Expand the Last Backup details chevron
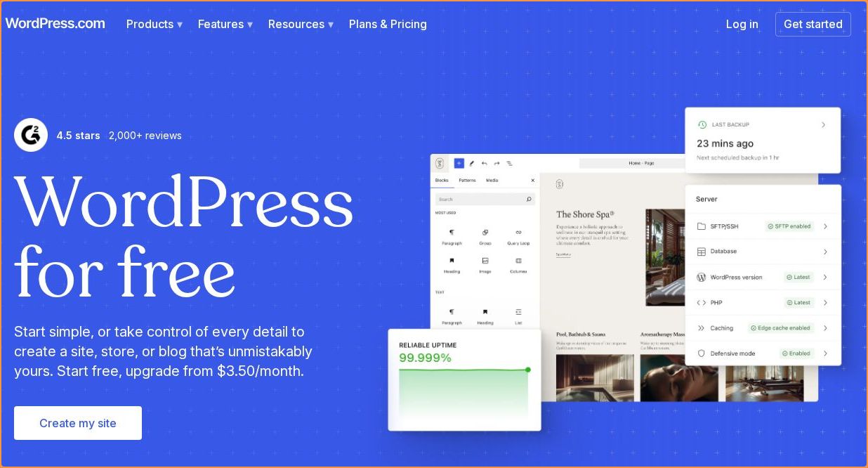 (x=824, y=124)
